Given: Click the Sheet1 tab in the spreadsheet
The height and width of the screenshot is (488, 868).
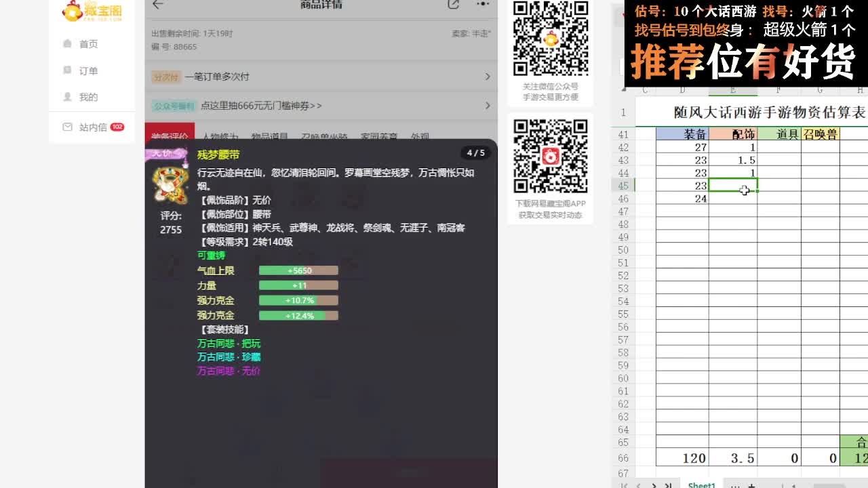Looking at the screenshot, I should (701, 485).
